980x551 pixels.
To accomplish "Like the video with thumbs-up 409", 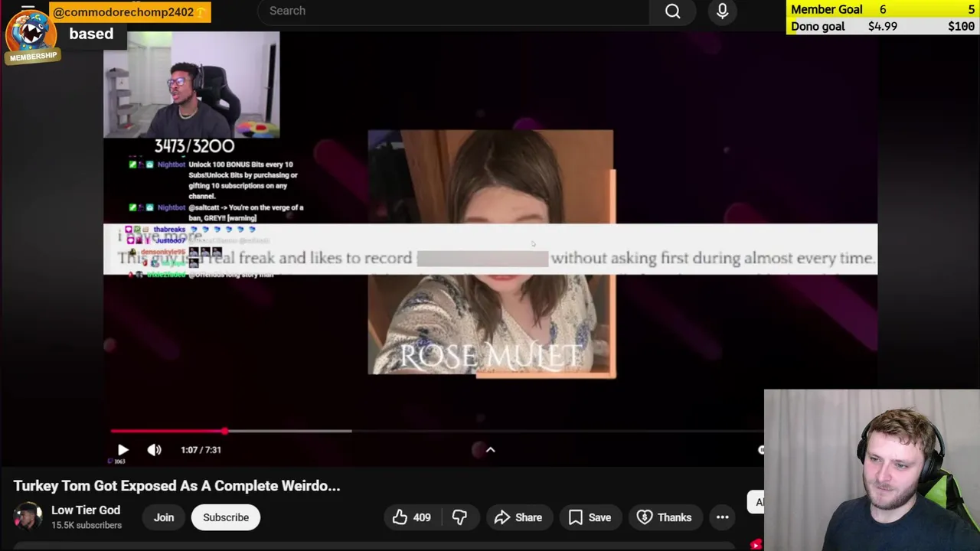I will click(411, 517).
